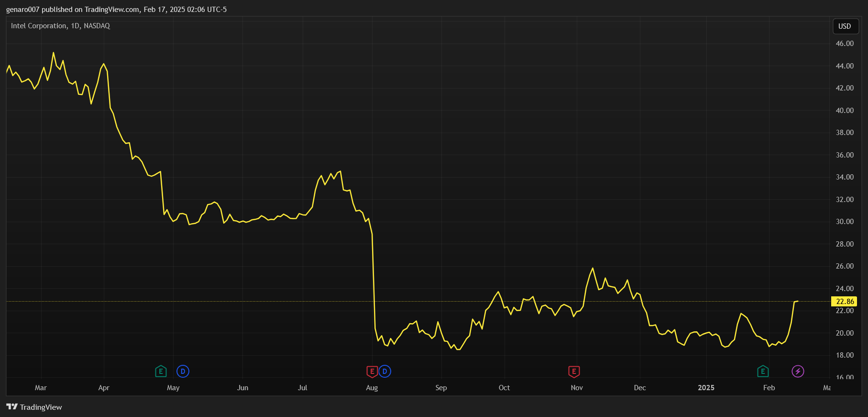Click the 34.00 price axis label
The image size is (868, 417).
point(845,177)
